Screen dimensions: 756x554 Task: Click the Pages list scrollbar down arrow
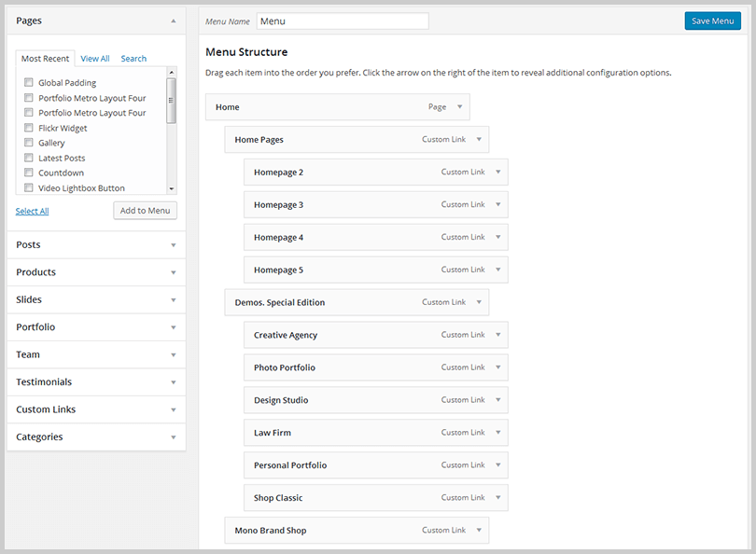pyautogui.click(x=171, y=187)
